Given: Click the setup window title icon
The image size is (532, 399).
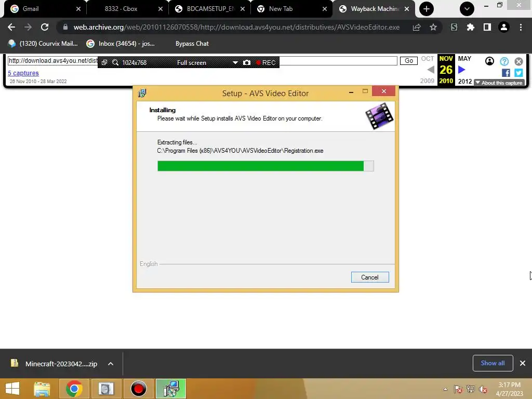Looking at the screenshot, I should (142, 93).
